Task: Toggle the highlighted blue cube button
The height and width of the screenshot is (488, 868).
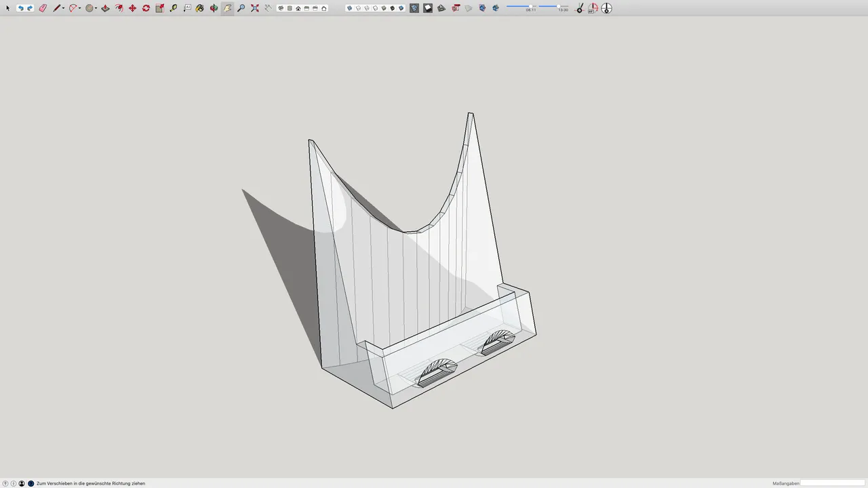Action: click(414, 8)
